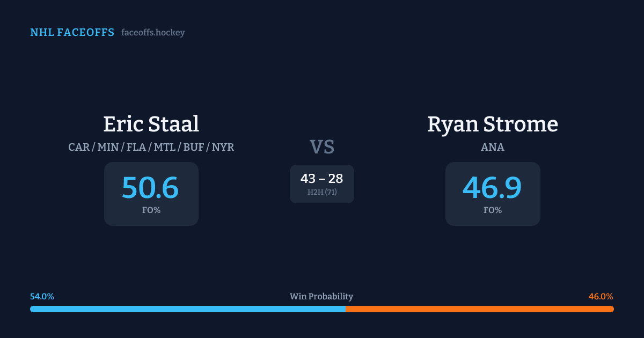Click the ANA team label
This screenshot has width=644, height=338.
click(492, 147)
